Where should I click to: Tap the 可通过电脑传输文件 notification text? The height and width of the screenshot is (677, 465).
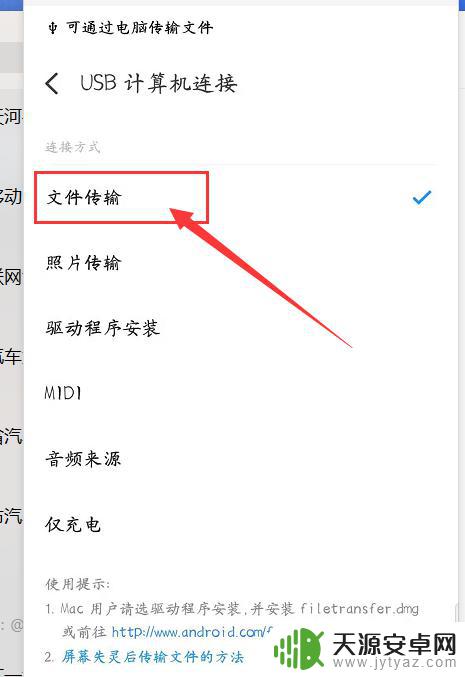click(139, 28)
